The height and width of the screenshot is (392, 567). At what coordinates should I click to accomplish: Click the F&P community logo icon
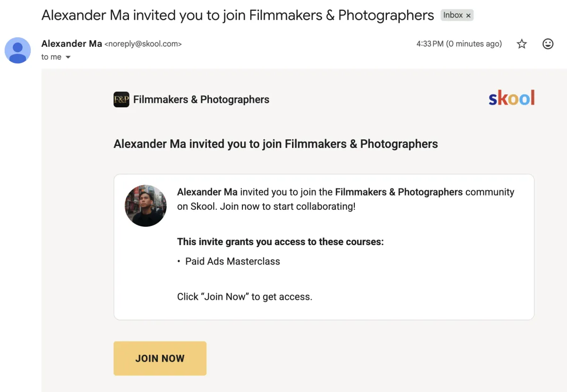(121, 100)
